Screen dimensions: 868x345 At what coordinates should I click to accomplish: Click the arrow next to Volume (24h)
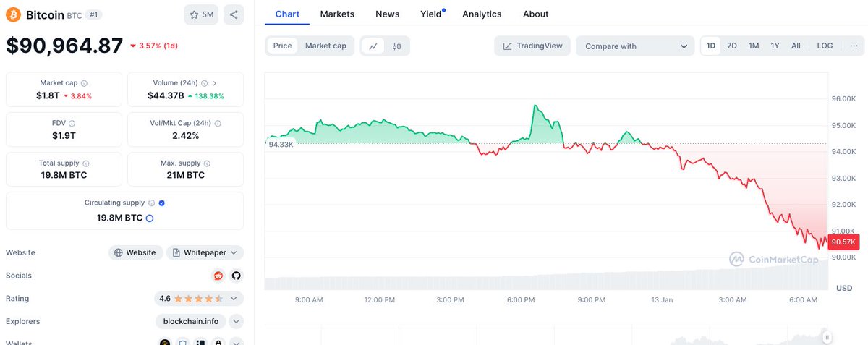215,83
